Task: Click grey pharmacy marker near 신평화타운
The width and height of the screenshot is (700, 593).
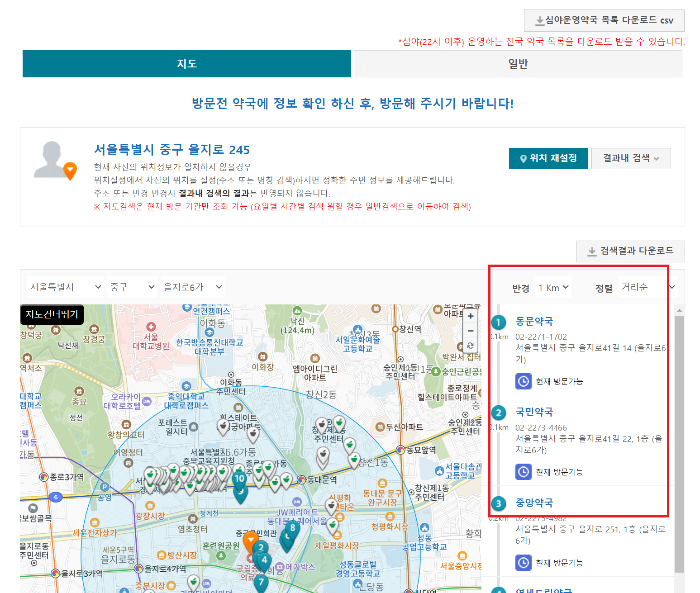Action: click(331, 506)
